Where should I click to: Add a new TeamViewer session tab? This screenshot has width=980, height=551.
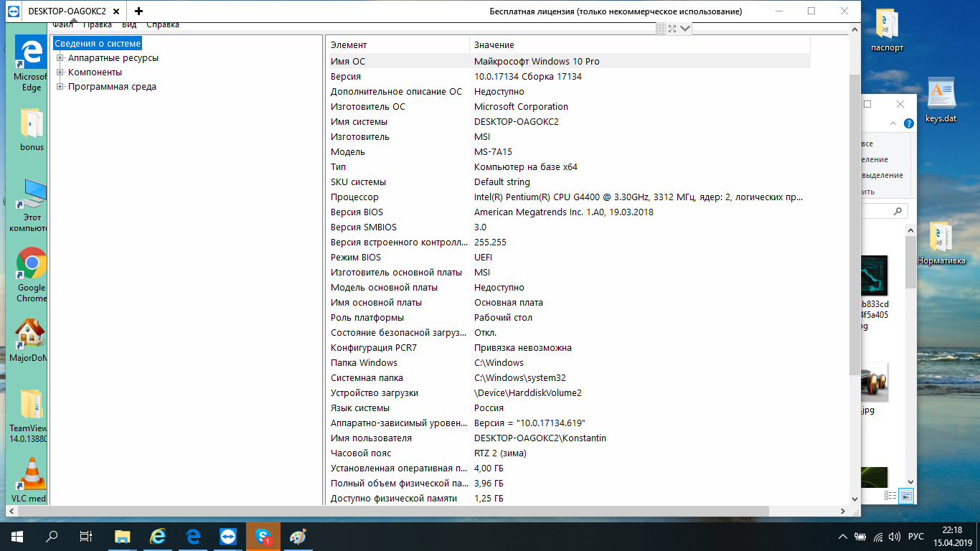coord(138,11)
